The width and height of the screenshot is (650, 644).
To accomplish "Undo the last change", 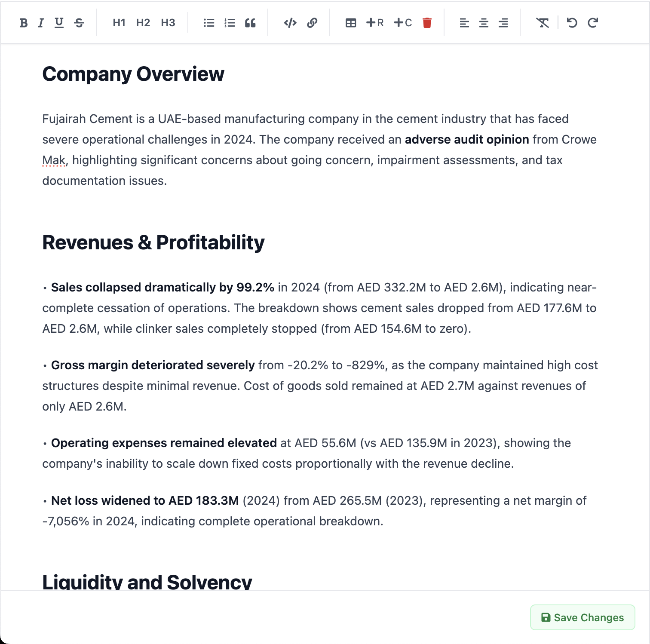I will pyautogui.click(x=572, y=23).
